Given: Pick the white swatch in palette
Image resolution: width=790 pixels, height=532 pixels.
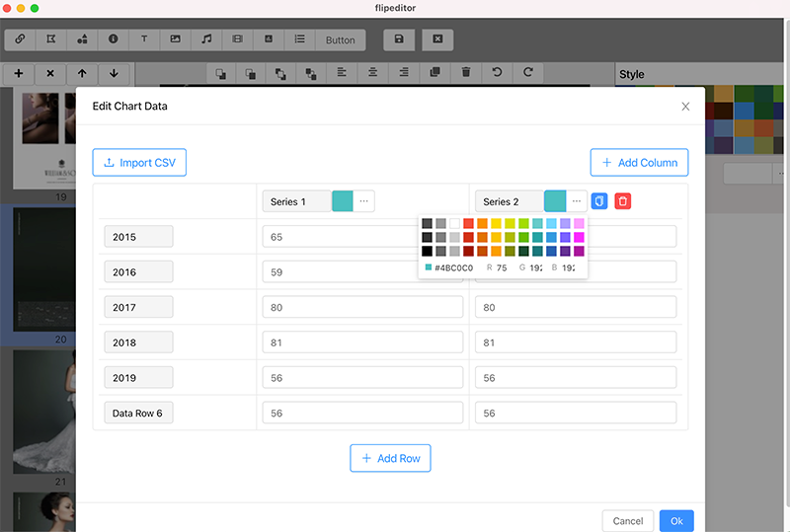Looking at the screenshot, I should point(455,224).
